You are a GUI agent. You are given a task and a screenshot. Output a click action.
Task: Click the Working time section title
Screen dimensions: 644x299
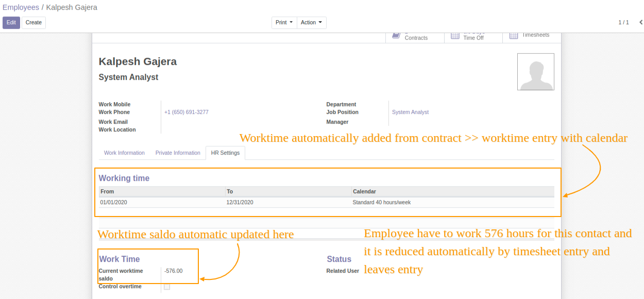(124, 178)
